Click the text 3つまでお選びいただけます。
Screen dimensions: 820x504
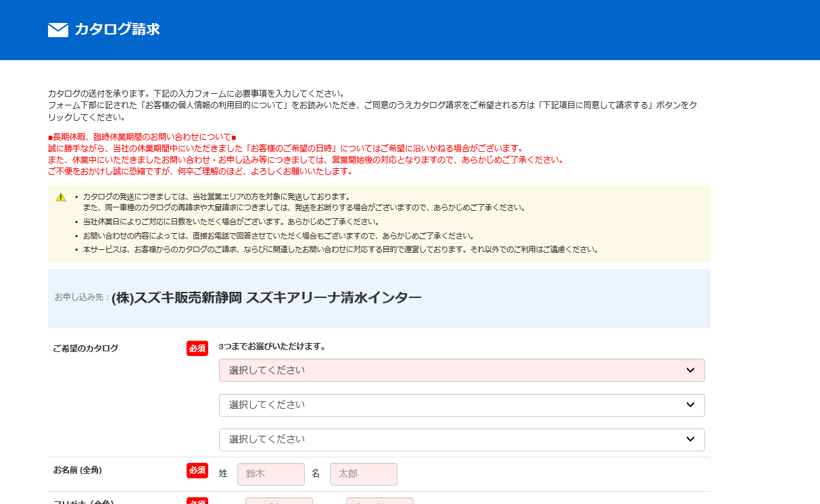click(x=272, y=347)
